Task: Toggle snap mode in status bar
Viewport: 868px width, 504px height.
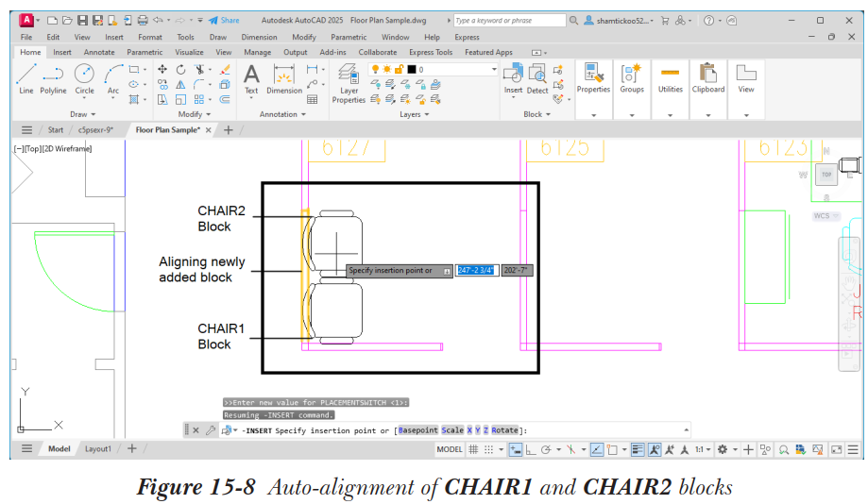Action: pyautogui.click(x=489, y=450)
